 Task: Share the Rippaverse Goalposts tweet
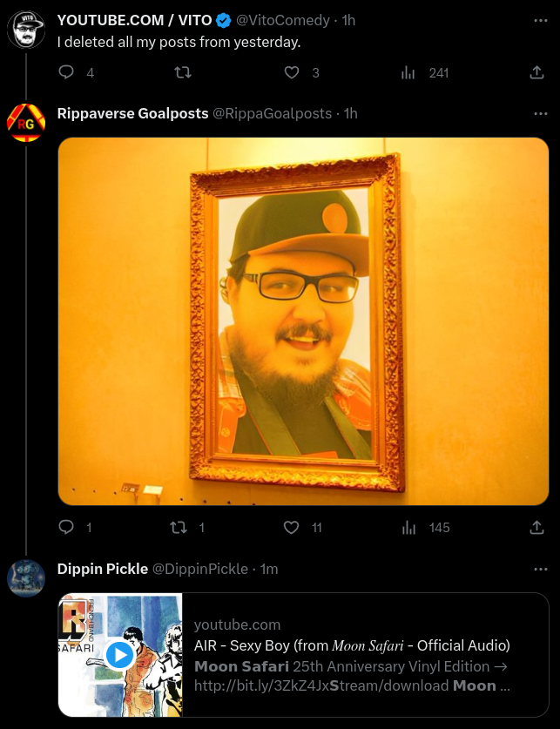[536, 527]
